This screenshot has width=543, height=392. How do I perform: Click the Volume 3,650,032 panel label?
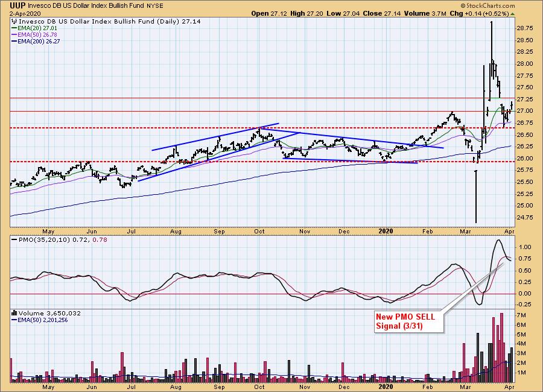coord(49,313)
